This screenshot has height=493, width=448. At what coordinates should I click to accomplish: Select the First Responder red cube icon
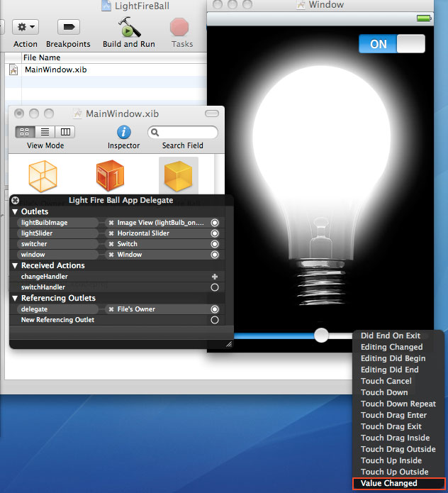click(110, 175)
